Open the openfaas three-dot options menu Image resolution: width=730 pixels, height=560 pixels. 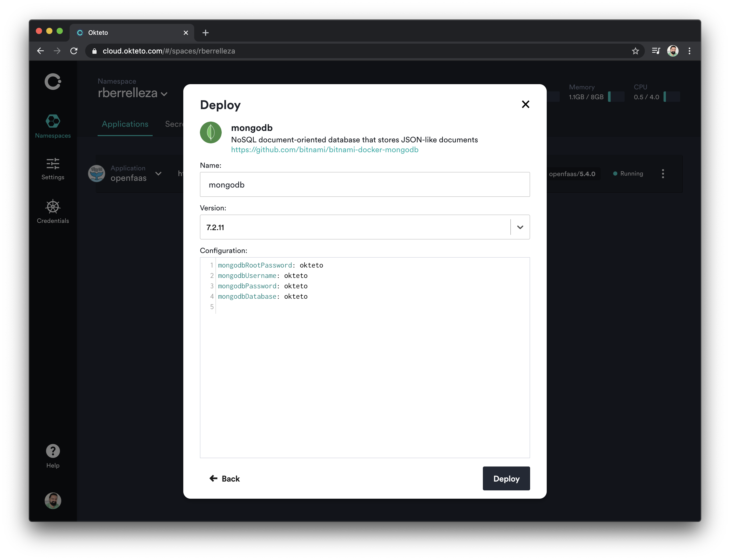(x=663, y=174)
